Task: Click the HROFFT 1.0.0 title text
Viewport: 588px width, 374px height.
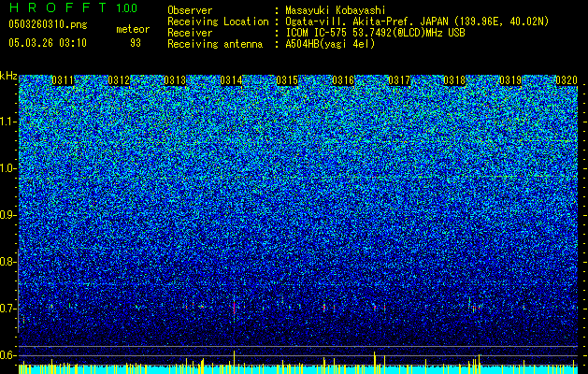Action: tap(73, 7)
